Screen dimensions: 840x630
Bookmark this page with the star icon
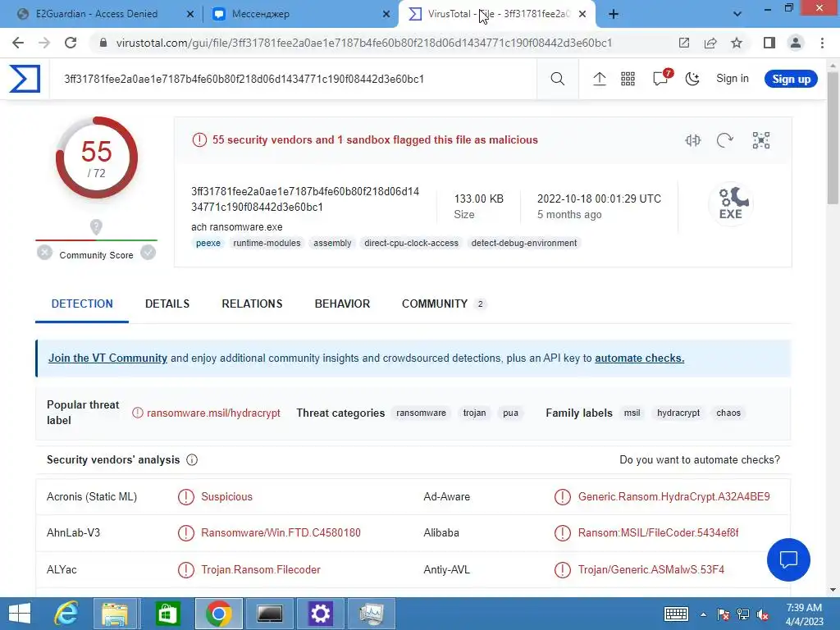pyautogui.click(x=737, y=43)
